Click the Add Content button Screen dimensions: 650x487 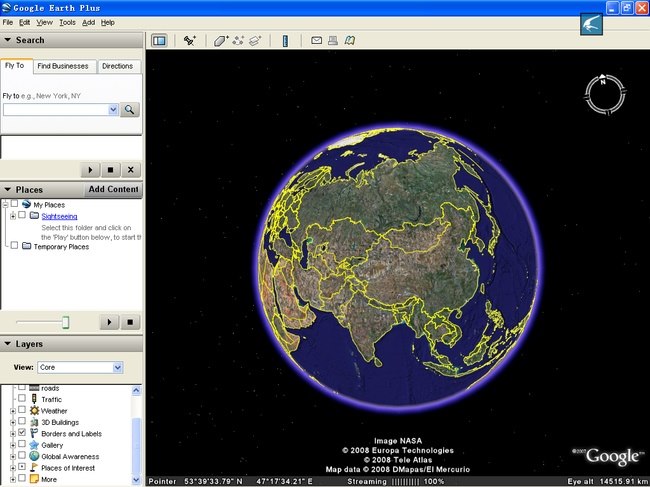click(113, 189)
